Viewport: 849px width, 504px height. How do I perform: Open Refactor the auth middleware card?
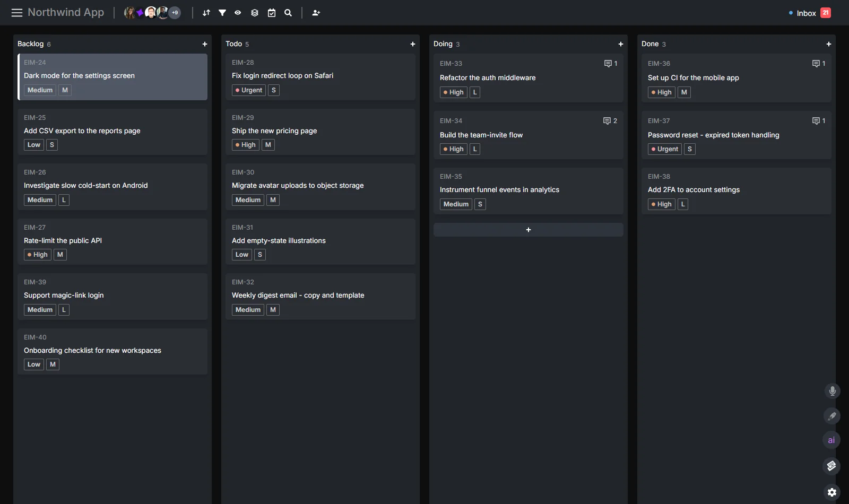[x=529, y=78]
